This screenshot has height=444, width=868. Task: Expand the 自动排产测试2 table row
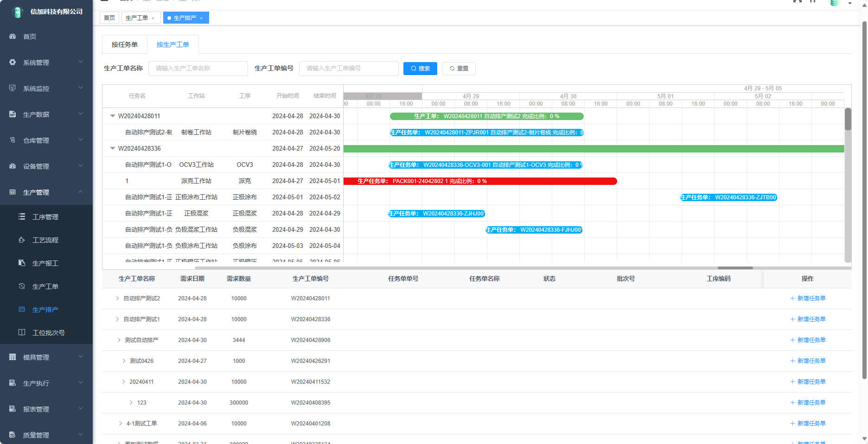(117, 298)
